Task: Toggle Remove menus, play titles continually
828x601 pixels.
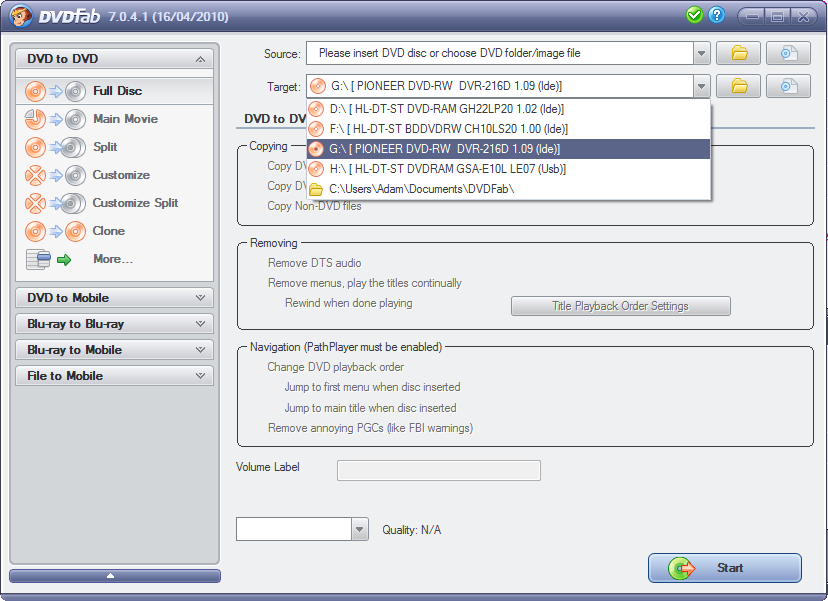Action: point(364,283)
